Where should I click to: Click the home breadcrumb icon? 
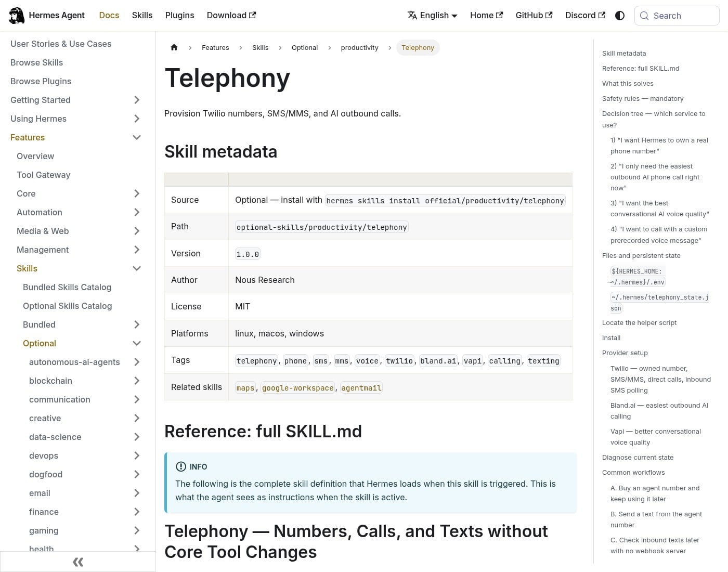pos(174,47)
